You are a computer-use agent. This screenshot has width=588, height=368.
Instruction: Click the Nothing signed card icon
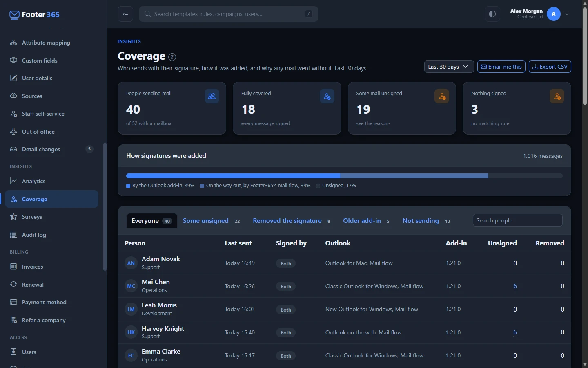pyautogui.click(x=557, y=96)
